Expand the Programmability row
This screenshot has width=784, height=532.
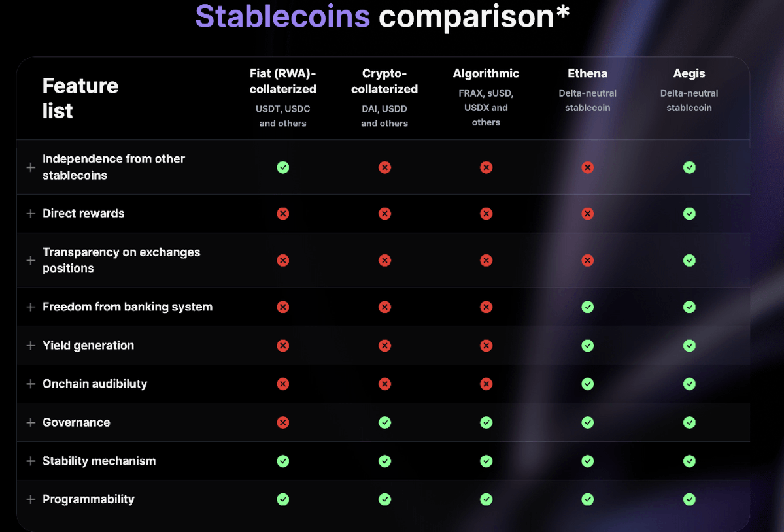coord(31,499)
